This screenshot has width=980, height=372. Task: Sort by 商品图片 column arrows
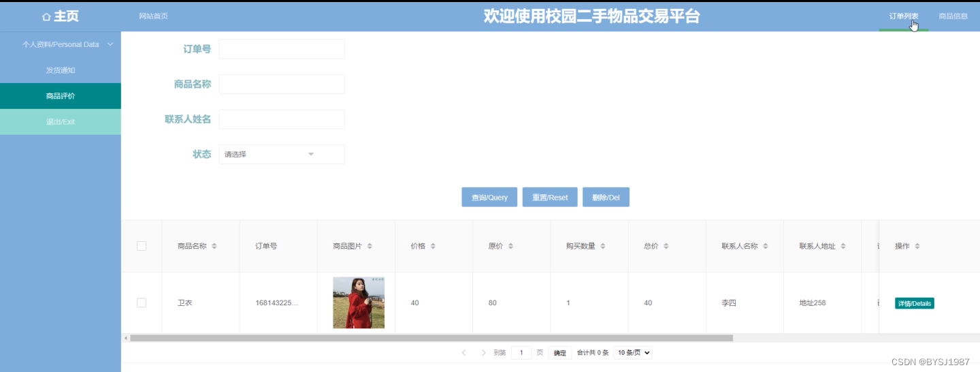click(x=370, y=246)
